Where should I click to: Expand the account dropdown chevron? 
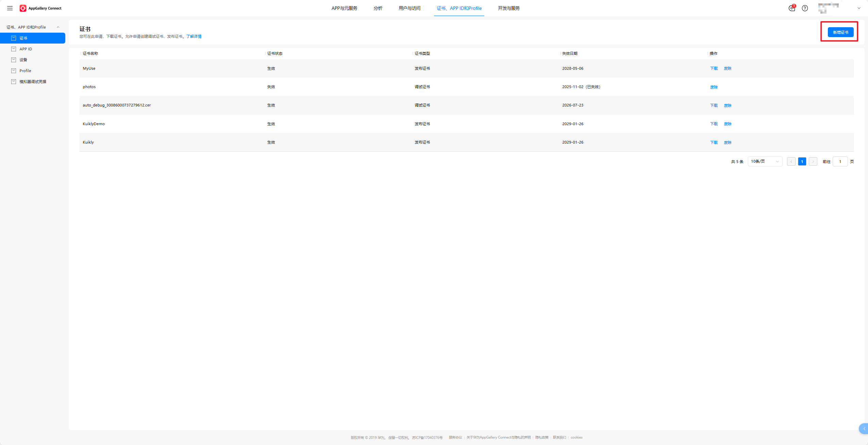[859, 8]
